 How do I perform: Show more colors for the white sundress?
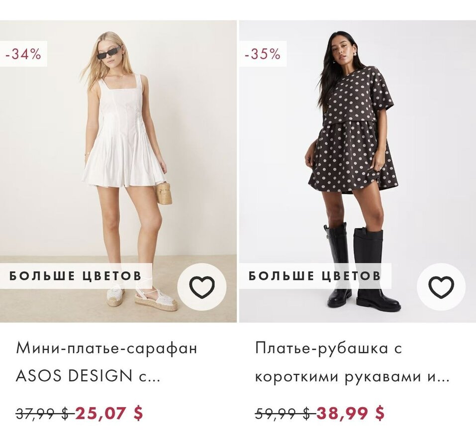tap(76, 276)
